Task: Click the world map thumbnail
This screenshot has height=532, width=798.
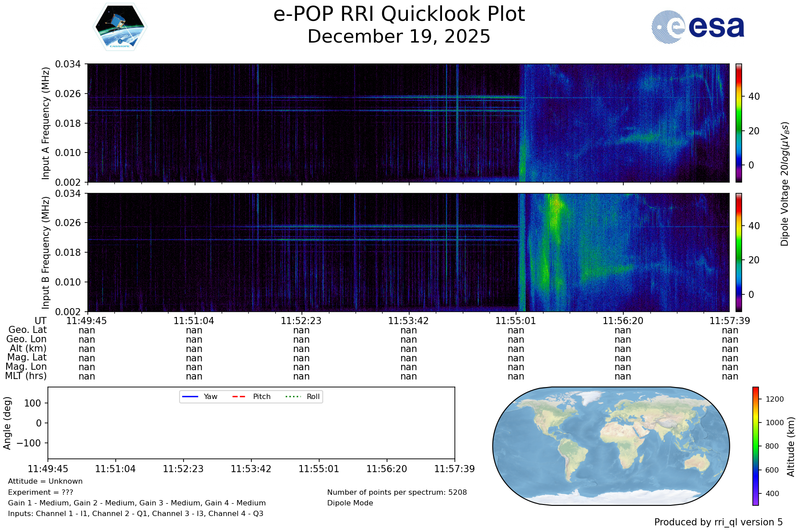Action: pos(611,446)
